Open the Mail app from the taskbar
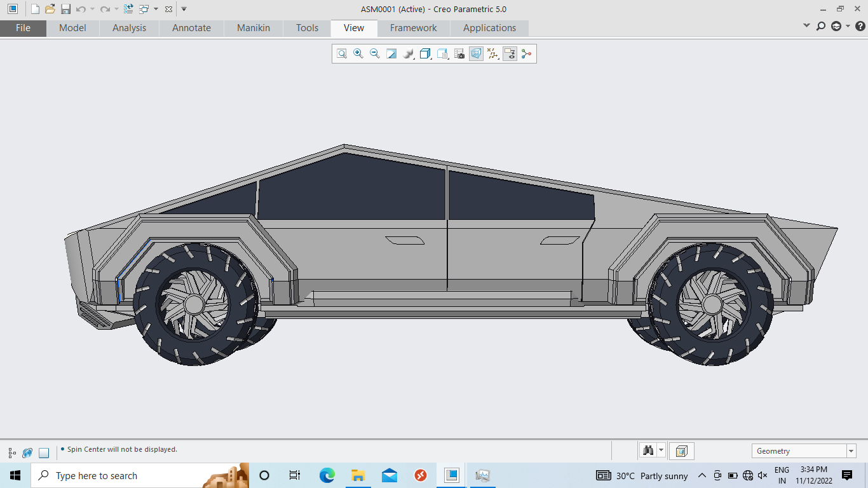The height and width of the screenshot is (488, 868). [x=390, y=475]
